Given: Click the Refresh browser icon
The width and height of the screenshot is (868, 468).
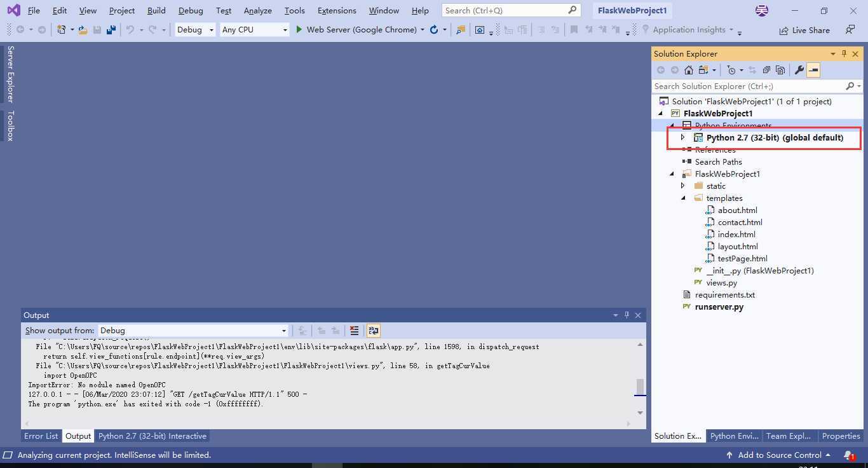Looking at the screenshot, I should [434, 30].
